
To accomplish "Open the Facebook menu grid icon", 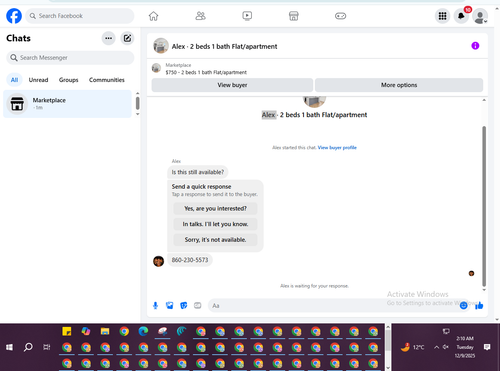I will [x=442, y=16].
